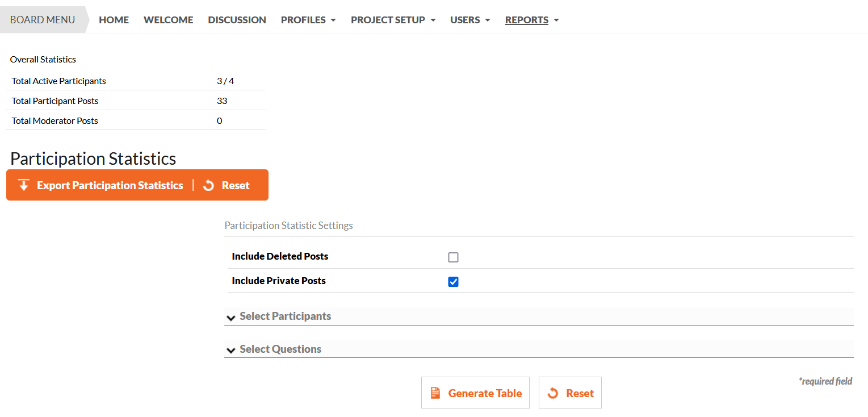Expand the Select Participants section
868x417 pixels.
click(x=539, y=316)
